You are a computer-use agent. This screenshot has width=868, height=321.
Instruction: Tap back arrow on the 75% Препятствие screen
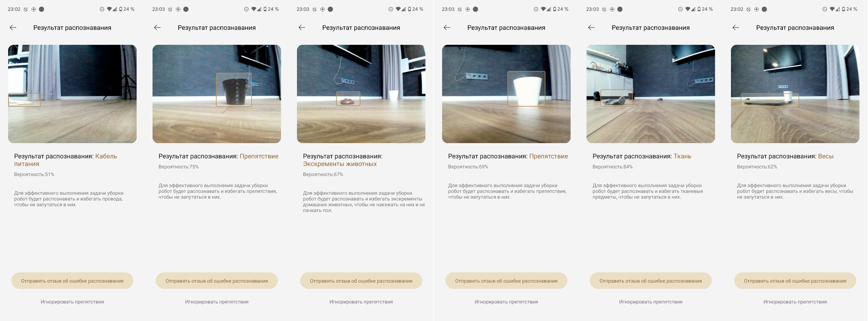[x=157, y=27]
